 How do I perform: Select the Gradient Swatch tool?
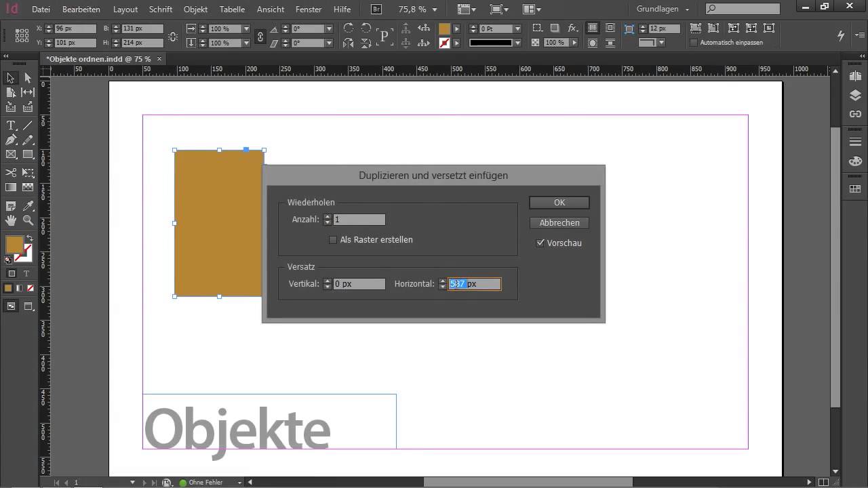(x=11, y=187)
